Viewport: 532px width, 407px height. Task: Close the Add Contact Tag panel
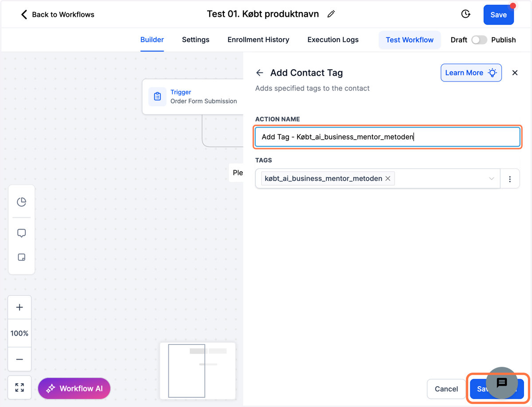pyautogui.click(x=515, y=73)
